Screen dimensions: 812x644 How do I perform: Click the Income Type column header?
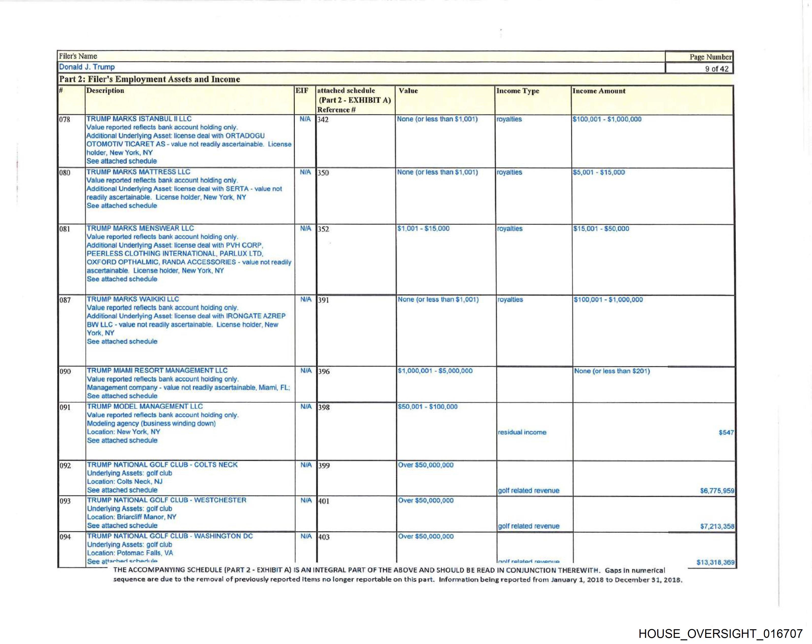[x=517, y=91]
